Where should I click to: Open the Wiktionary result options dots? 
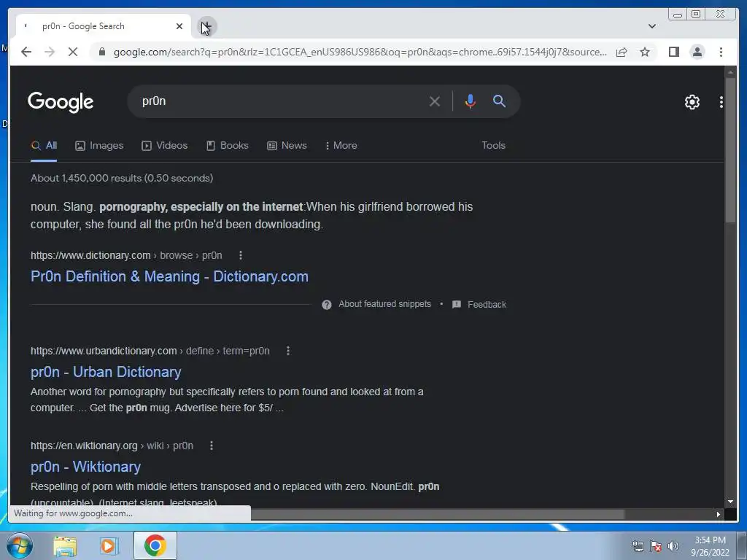(x=211, y=446)
